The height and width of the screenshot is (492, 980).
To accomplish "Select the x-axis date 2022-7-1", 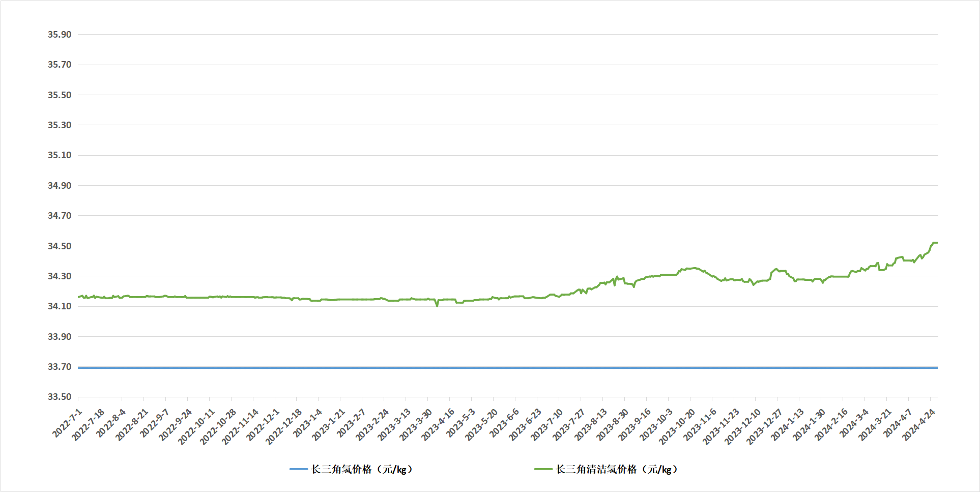I will coord(67,422).
